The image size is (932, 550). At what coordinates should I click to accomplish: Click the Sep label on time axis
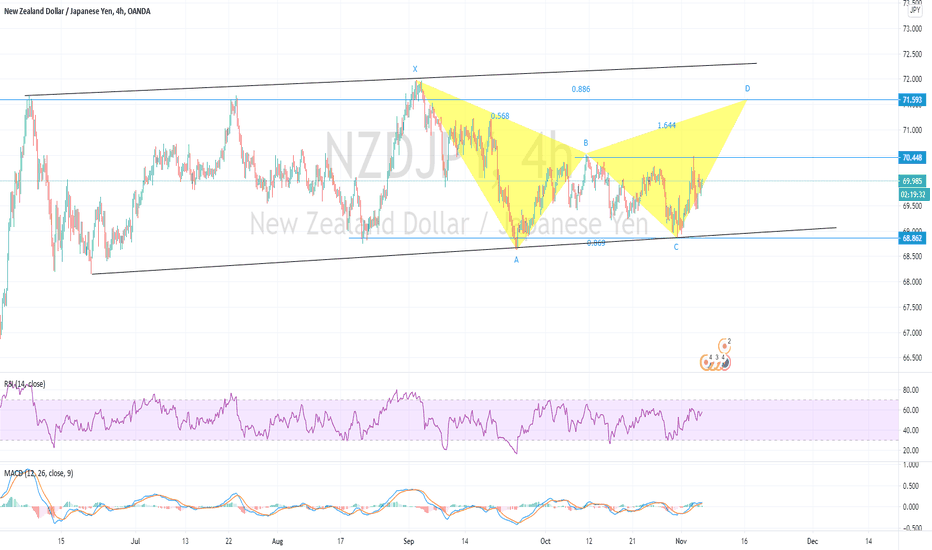(408, 541)
